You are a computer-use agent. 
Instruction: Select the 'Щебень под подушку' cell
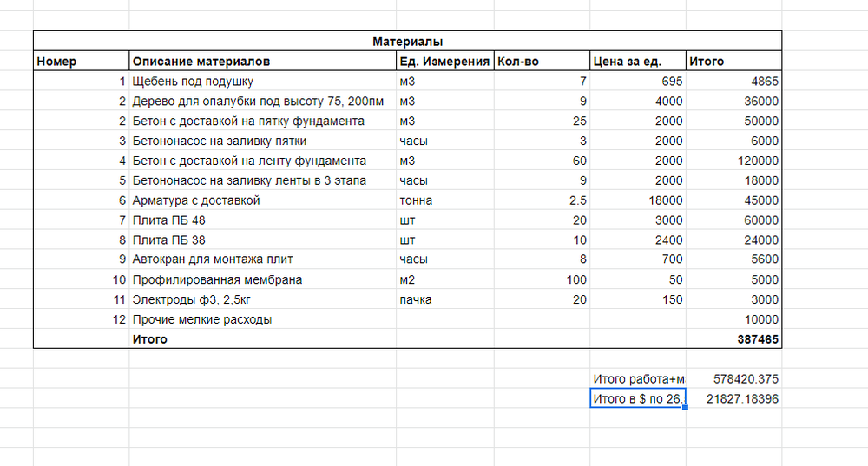click(263, 81)
